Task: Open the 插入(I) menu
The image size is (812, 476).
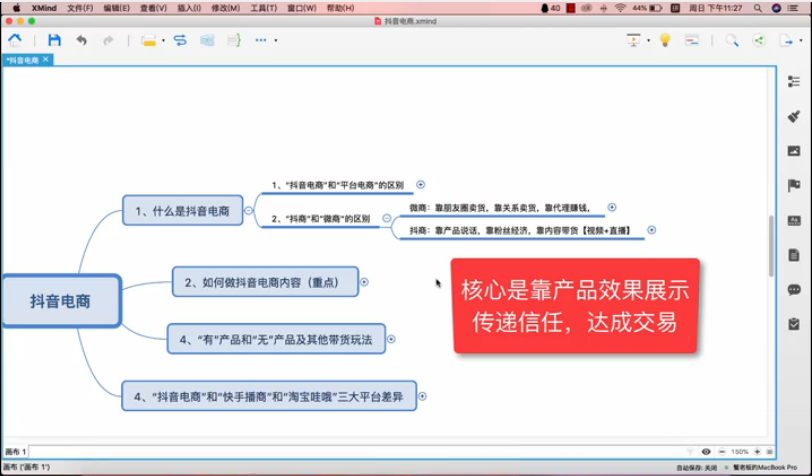Action: [x=189, y=7]
